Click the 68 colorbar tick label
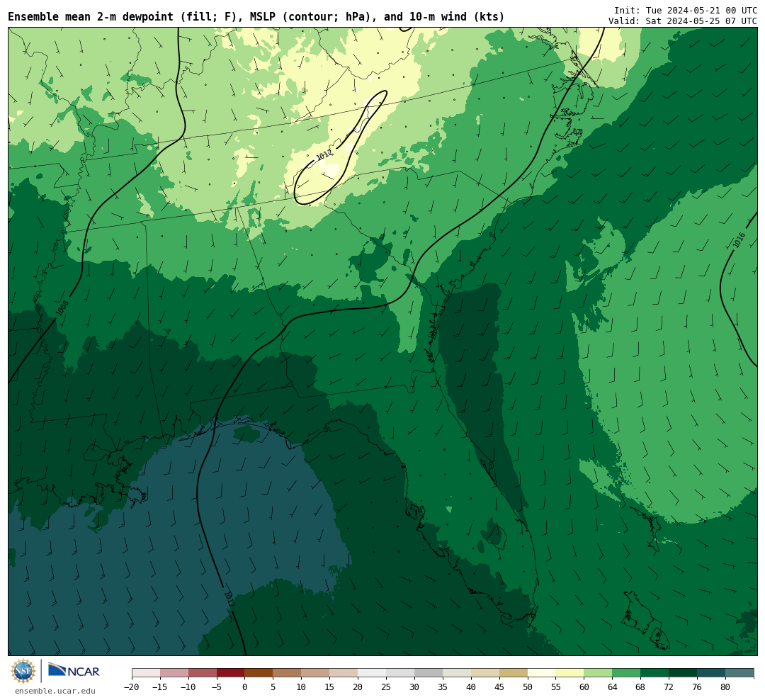 click(x=640, y=687)
